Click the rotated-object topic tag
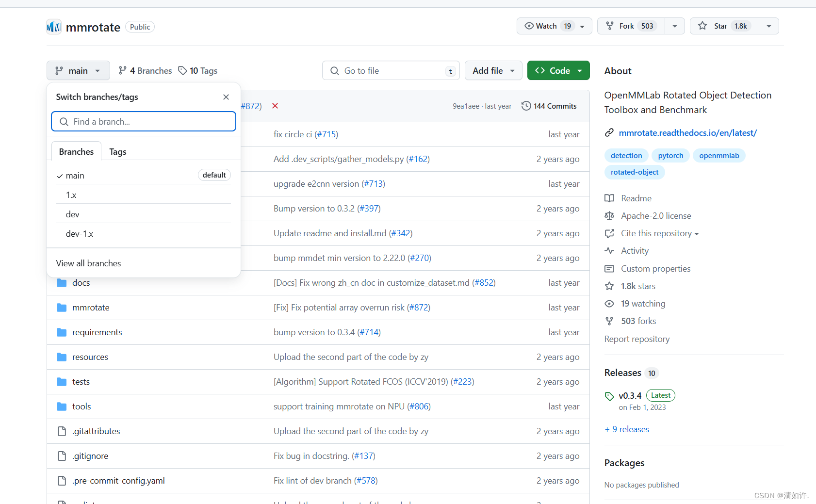The height and width of the screenshot is (504, 816). pos(635,172)
